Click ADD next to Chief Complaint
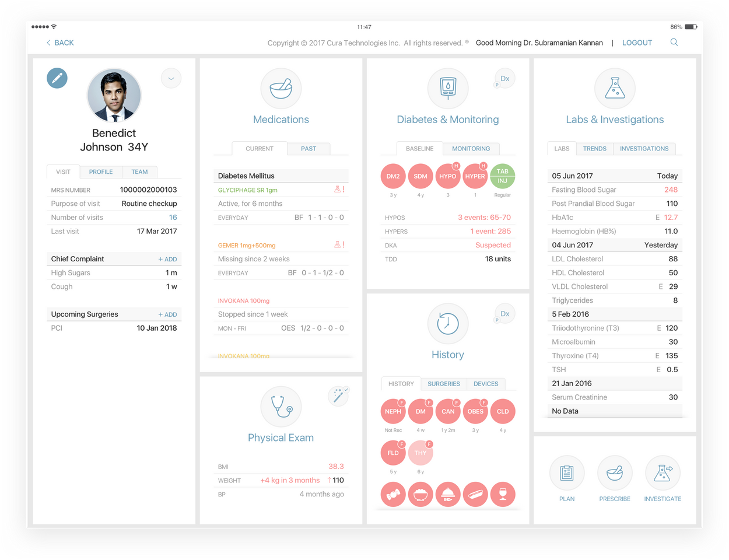This screenshot has width=729, height=560. tap(167, 259)
